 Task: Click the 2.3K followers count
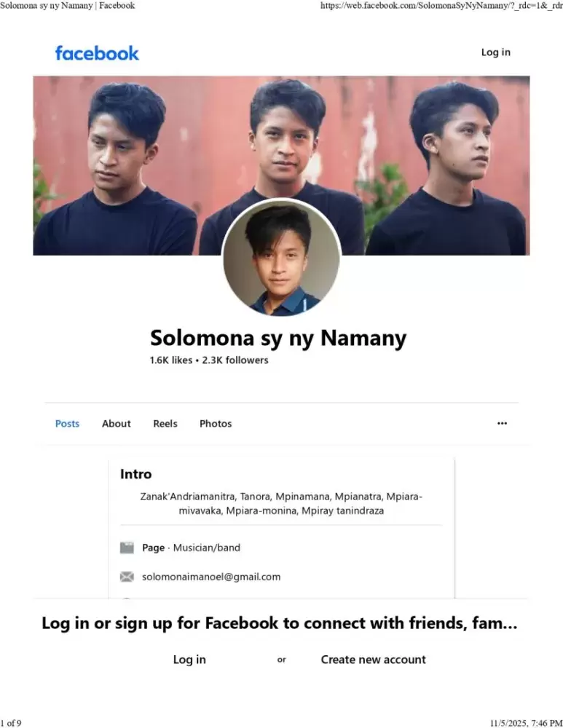tap(235, 360)
